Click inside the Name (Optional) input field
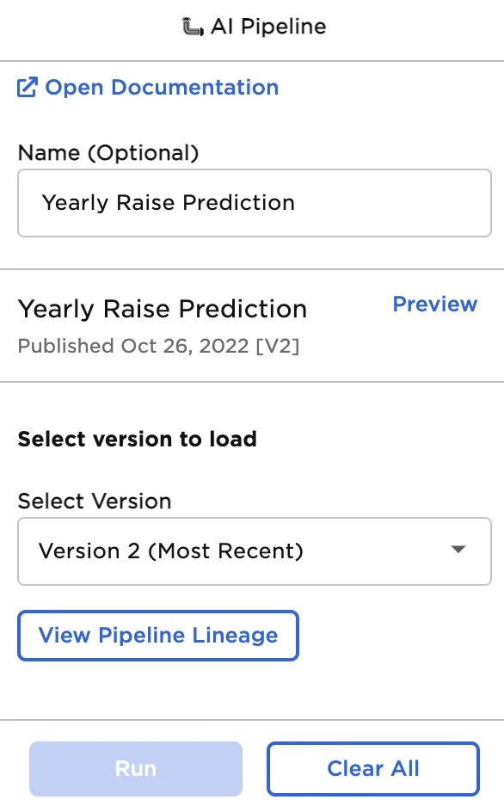The image size is (504, 812). pyautogui.click(x=254, y=203)
